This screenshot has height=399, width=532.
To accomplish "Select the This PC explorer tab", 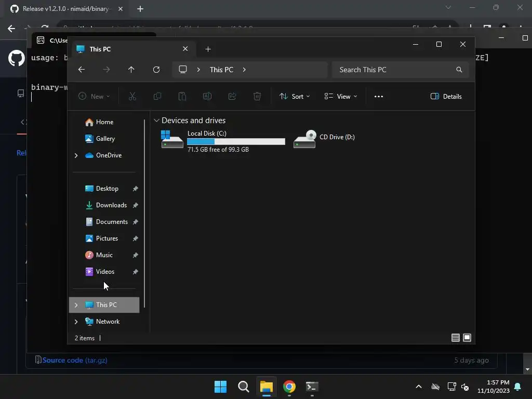I will click(132, 49).
